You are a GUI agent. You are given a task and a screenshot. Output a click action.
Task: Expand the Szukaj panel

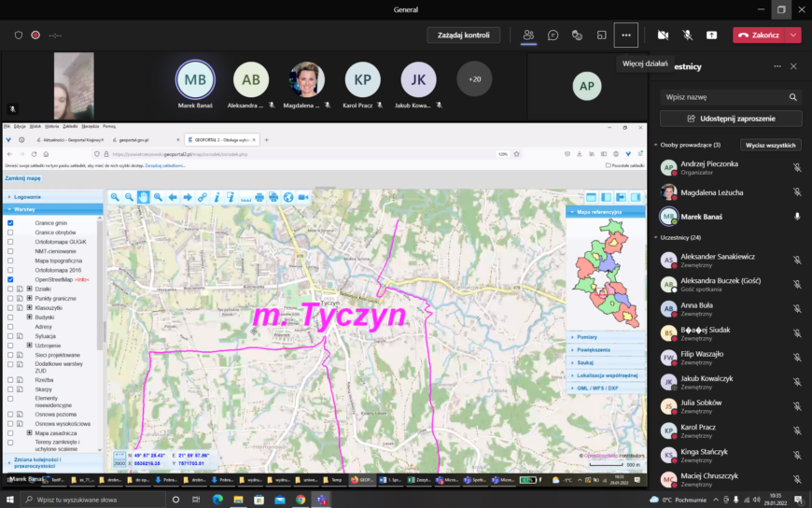(606, 362)
